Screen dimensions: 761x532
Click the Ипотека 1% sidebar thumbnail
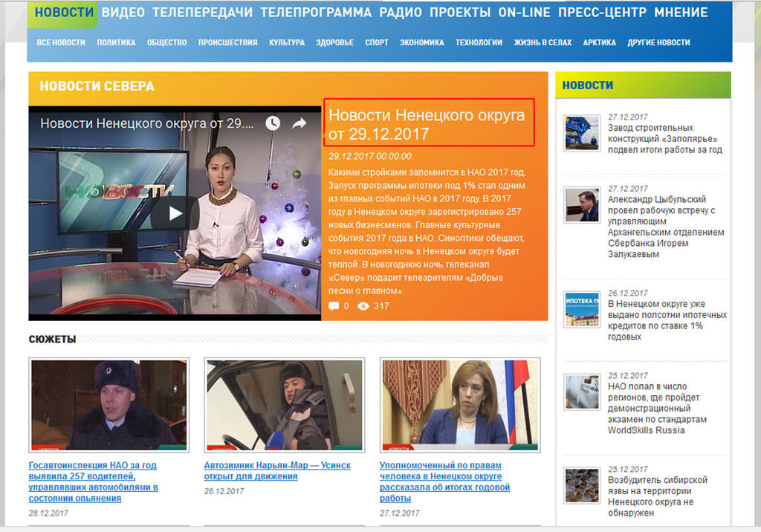(x=582, y=309)
